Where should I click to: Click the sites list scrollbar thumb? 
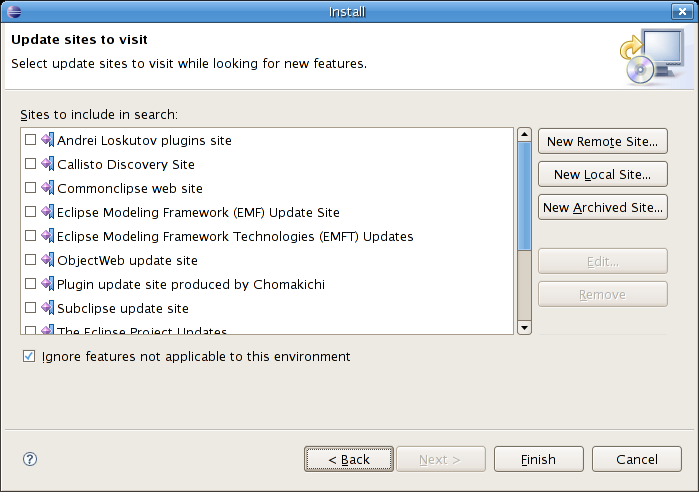click(x=524, y=196)
